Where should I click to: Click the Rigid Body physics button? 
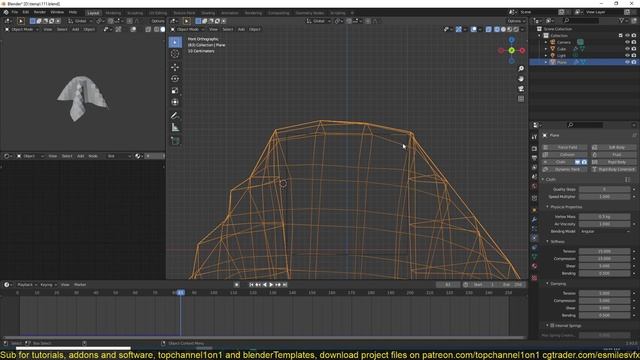click(613, 162)
